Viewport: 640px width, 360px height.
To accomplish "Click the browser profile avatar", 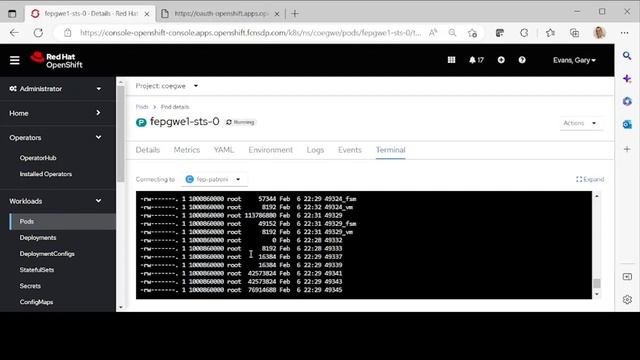I will tap(599, 33).
